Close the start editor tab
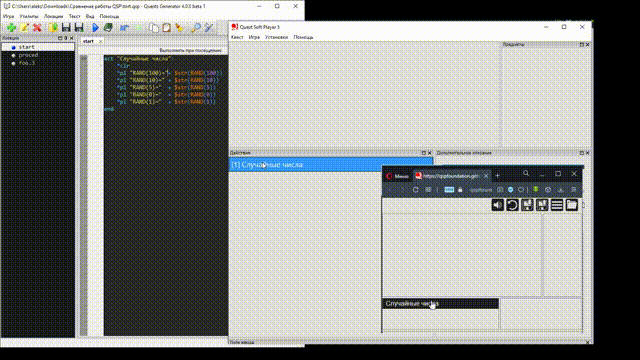Screen dimensions: 640x360 pos(100,41)
